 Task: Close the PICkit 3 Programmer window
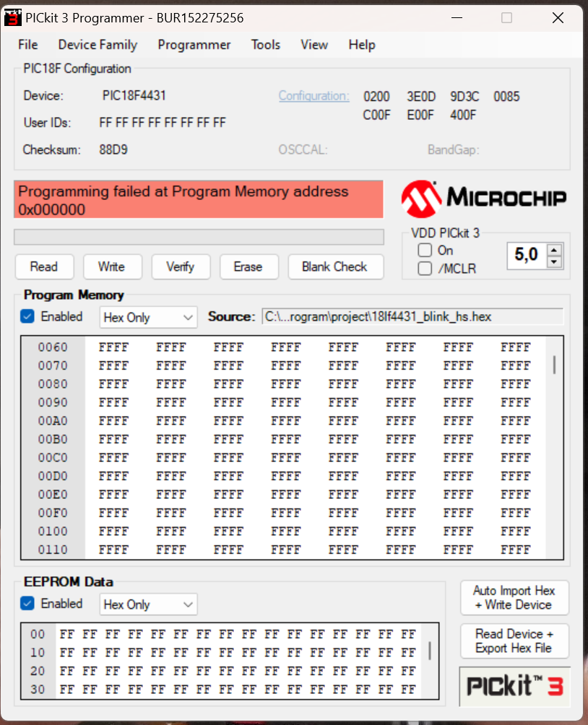pos(558,18)
